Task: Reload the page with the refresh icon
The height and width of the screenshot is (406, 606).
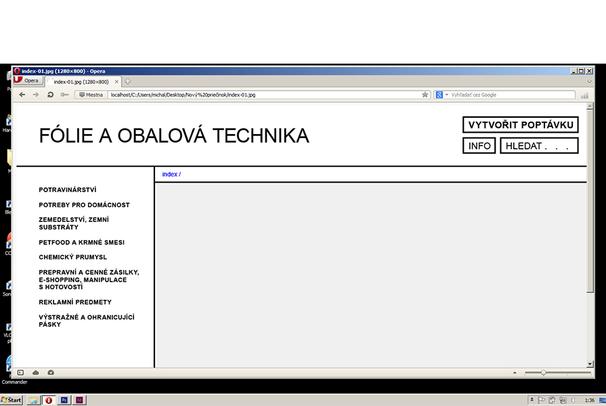Action: click(x=50, y=95)
